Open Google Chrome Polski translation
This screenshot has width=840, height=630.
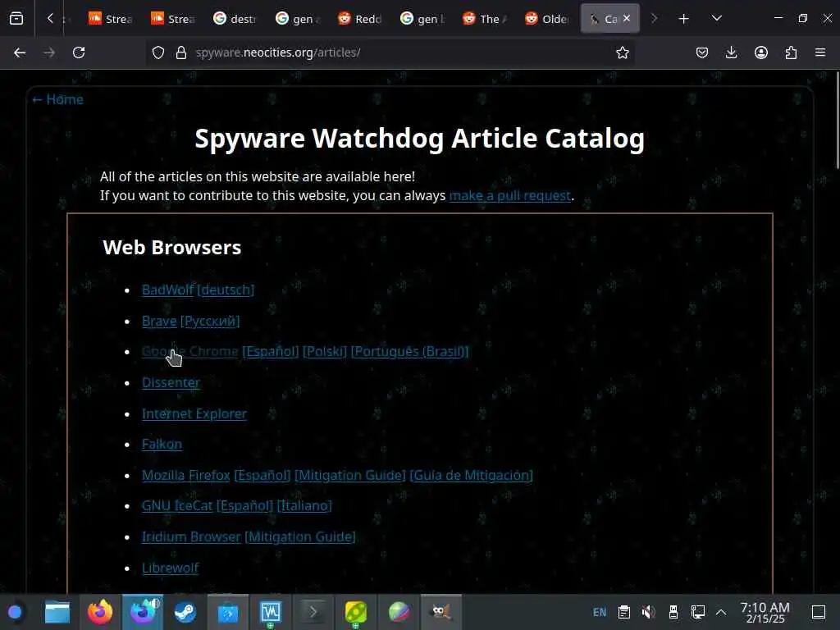tap(325, 351)
